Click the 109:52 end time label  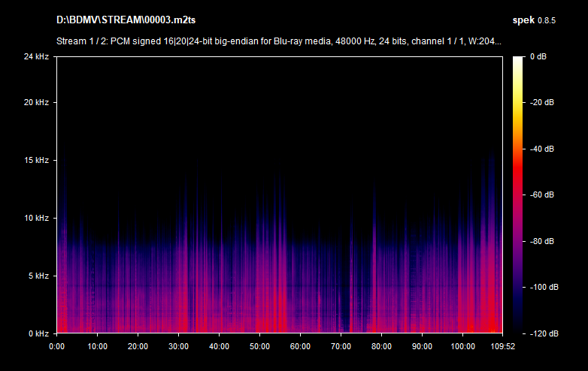click(x=501, y=346)
